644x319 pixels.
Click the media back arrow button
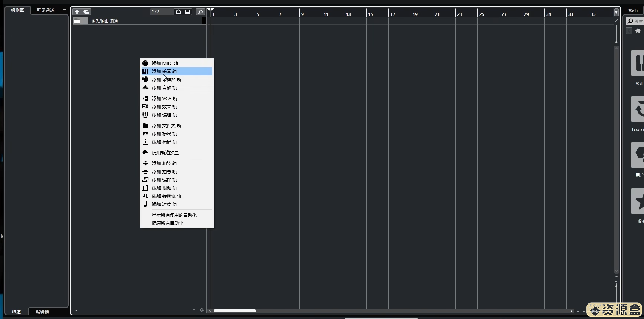click(x=629, y=31)
